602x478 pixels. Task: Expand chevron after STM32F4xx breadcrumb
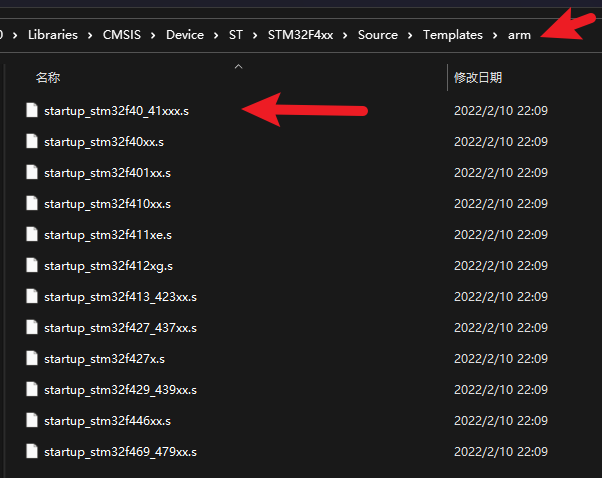pyautogui.click(x=345, y=35)
